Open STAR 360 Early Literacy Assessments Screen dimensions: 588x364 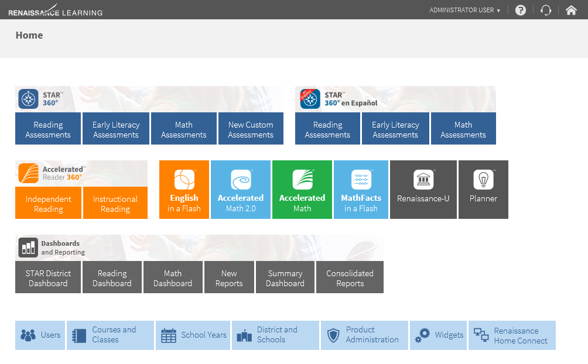tap(116, 129)
